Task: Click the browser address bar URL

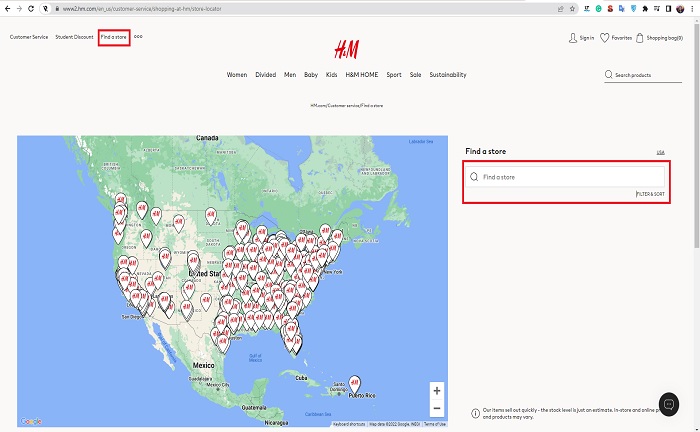Action: coord(142,8)
